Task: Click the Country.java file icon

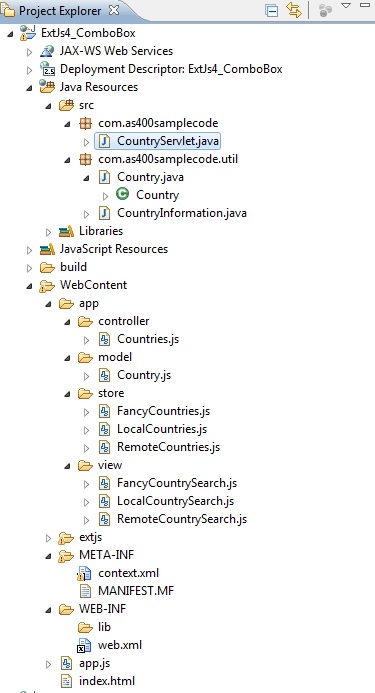Action: [104, 177]
